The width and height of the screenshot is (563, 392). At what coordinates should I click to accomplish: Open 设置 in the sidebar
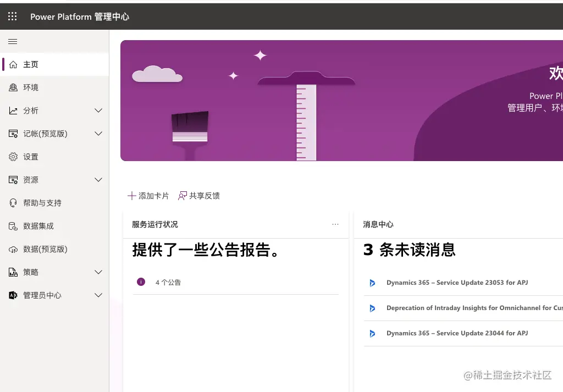coord(56,157)
